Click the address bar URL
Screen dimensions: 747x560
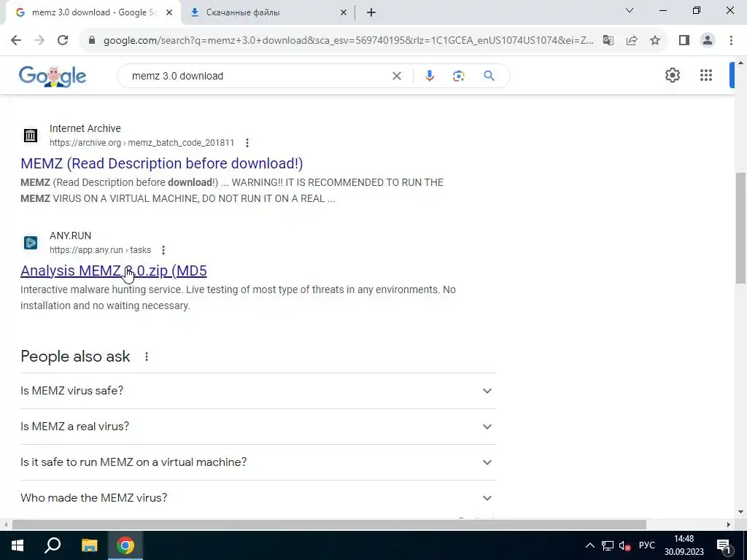348,41
